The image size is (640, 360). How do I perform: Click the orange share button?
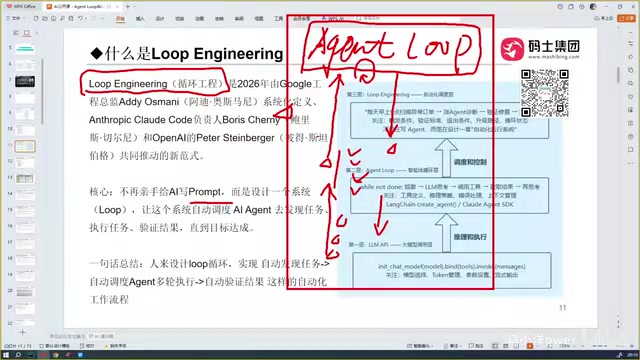627,18
